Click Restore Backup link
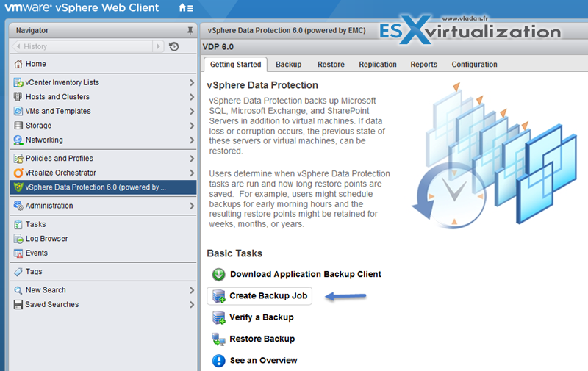 click(262, 339)
